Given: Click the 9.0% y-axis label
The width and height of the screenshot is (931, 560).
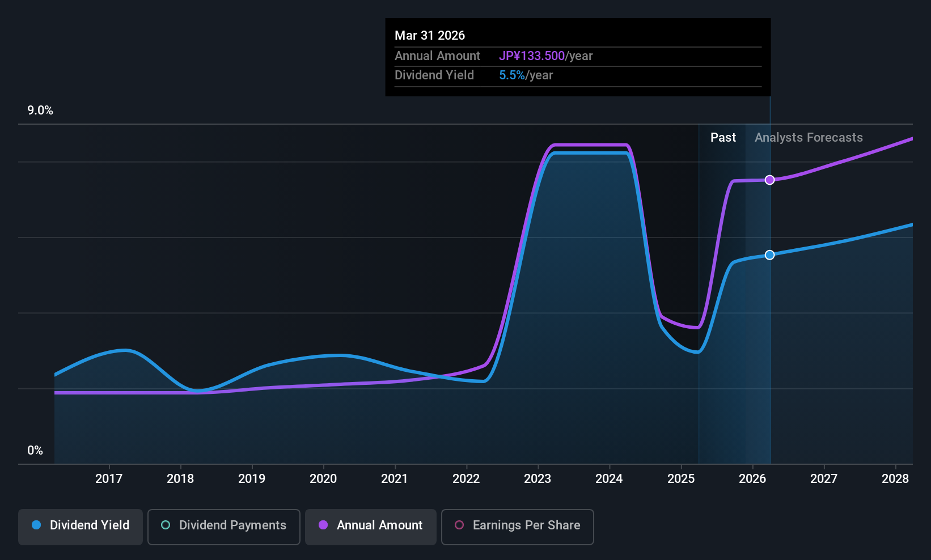Looking at the screenshot, I should point(40,111).
